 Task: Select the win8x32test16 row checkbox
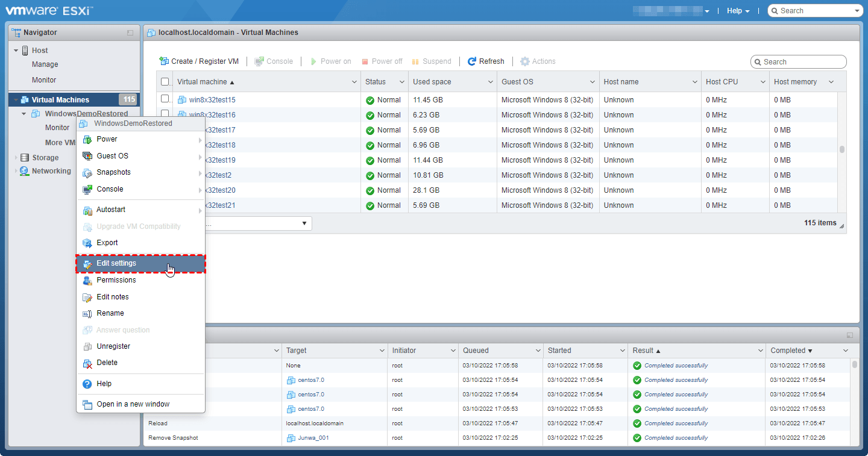click(165, 114)
